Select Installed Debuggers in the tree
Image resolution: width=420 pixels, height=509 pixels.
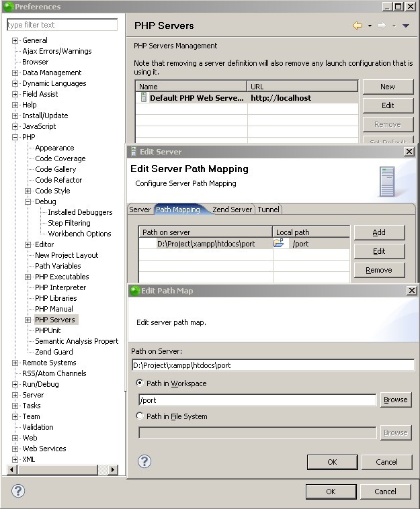point(80,212)
